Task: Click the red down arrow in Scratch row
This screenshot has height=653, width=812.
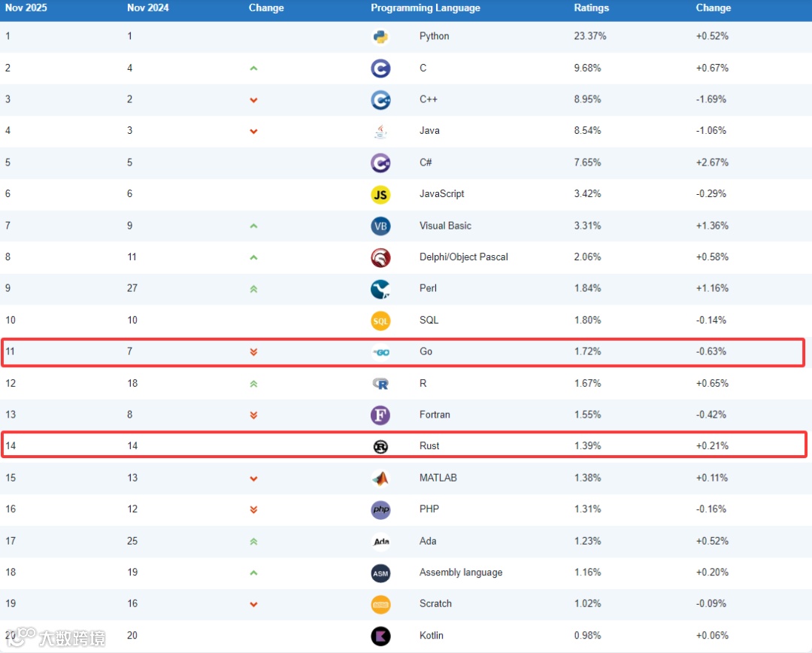Action: (x=254, y=604)
